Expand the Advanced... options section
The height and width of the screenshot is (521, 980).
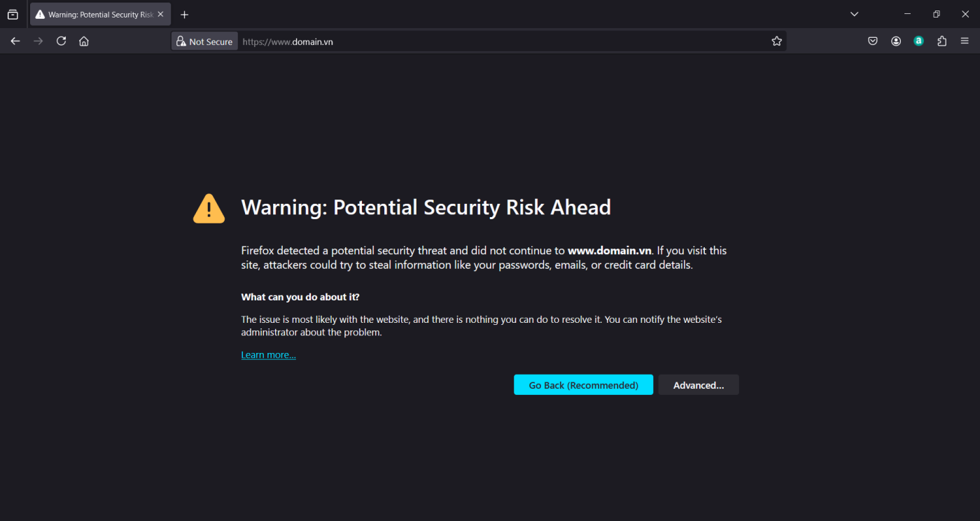pos(698,385)
